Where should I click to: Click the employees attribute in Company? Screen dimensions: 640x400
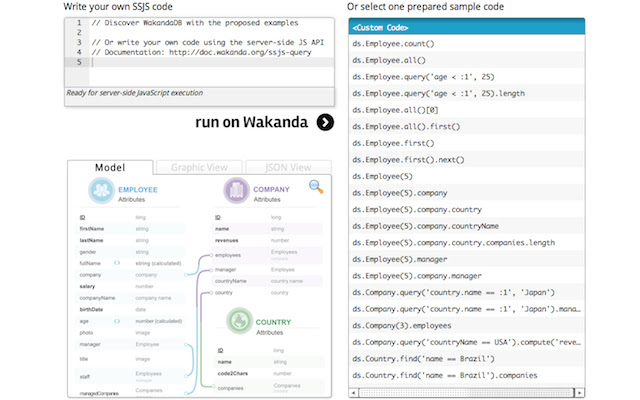[x=228, y=255]
